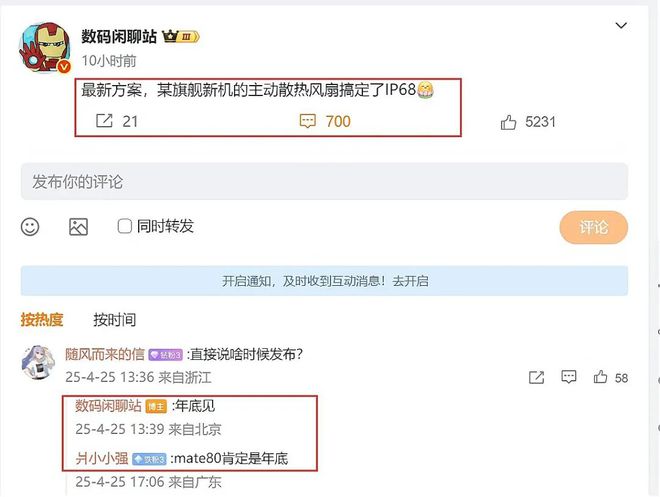Repost the comment by 随风而来的信
The height and width of the screenshot is (497, 660).
pos(536,377)
